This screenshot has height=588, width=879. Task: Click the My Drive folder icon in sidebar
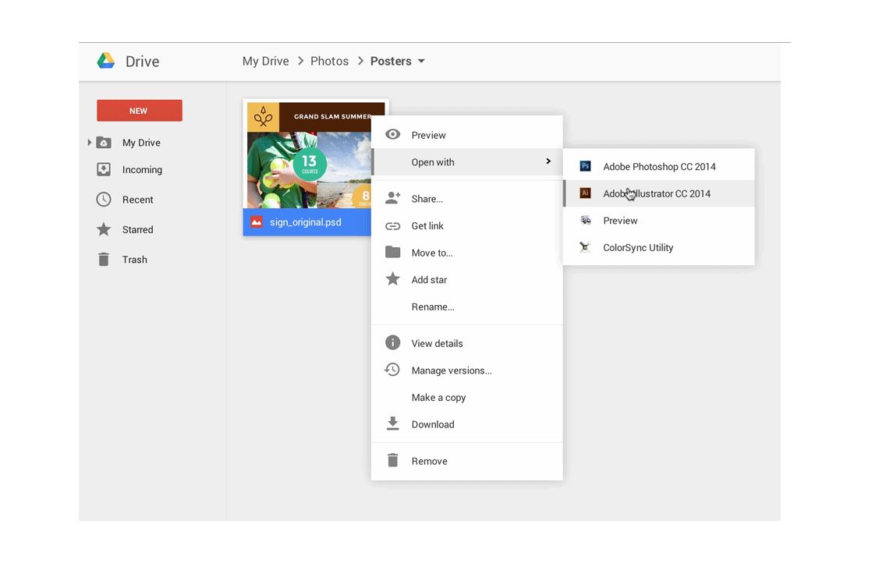pos(104,143)
